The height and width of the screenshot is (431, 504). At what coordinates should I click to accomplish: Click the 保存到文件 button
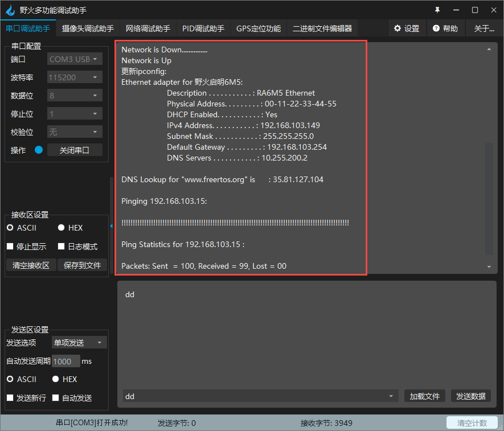82,265
